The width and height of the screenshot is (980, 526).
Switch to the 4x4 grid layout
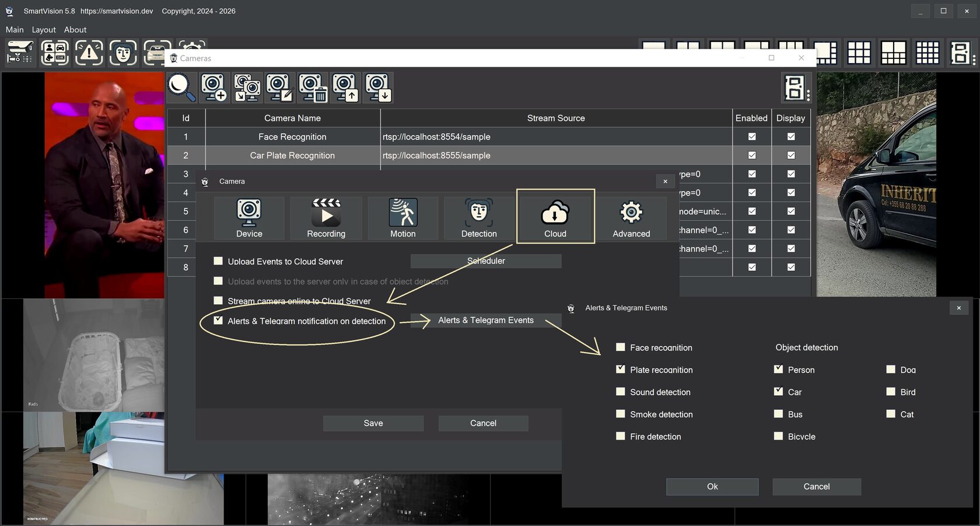928,53
